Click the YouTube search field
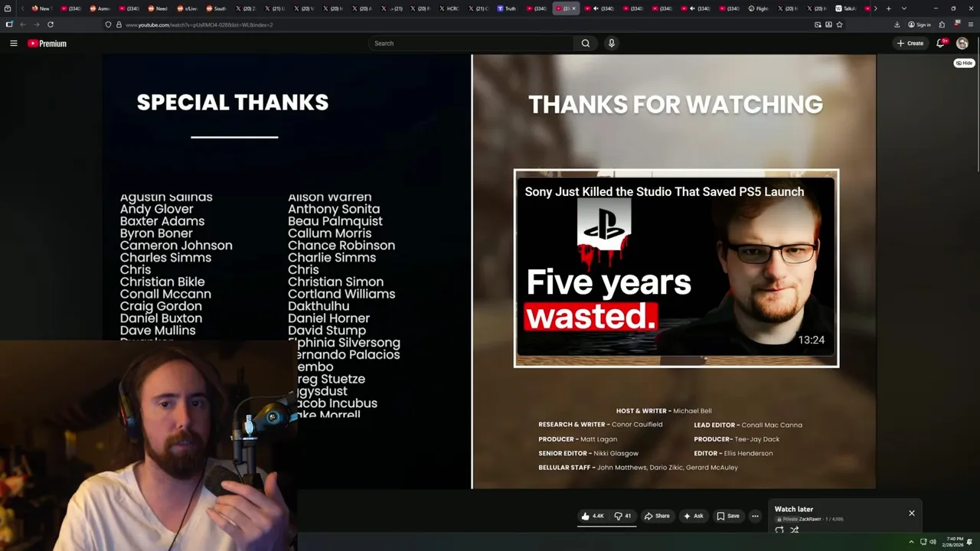This screenshot has width=980, height=551. pyautogui.click(x=471, y=44)
